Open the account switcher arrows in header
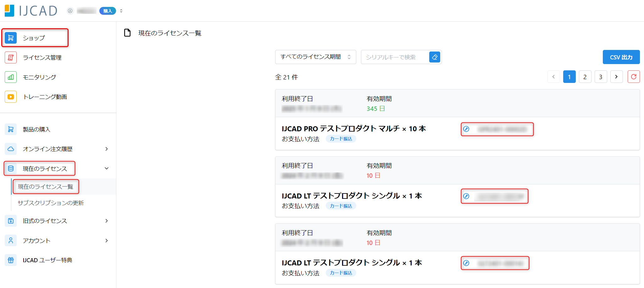The width and height of the screenshot is (644, 288). tap(121, 11)
